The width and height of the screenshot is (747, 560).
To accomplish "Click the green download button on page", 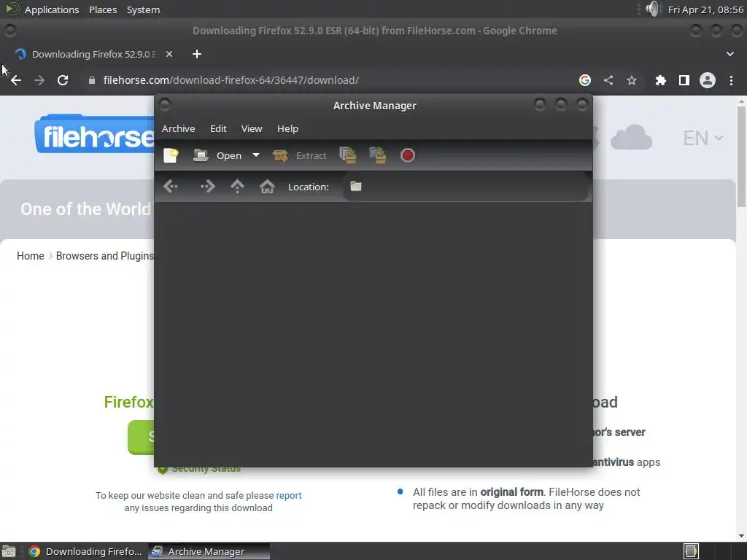I will click(141, 437).
